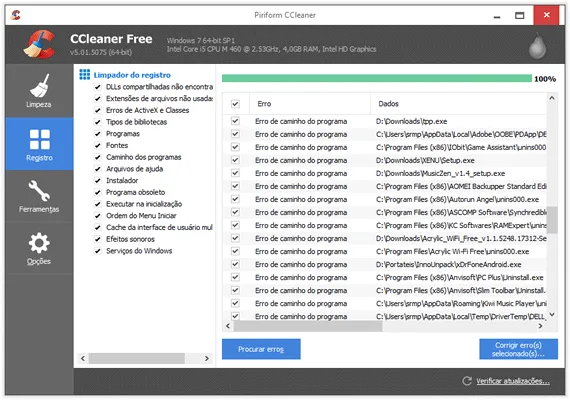Open the Limpeza cleaner section

pos(39,91)
